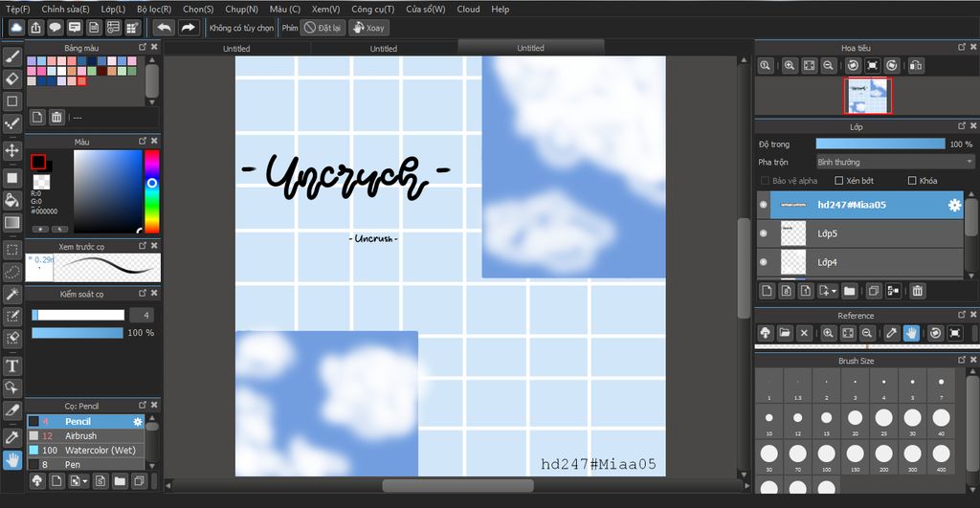Undock the Lớp layer panel
980x508 pixels.
962,126
